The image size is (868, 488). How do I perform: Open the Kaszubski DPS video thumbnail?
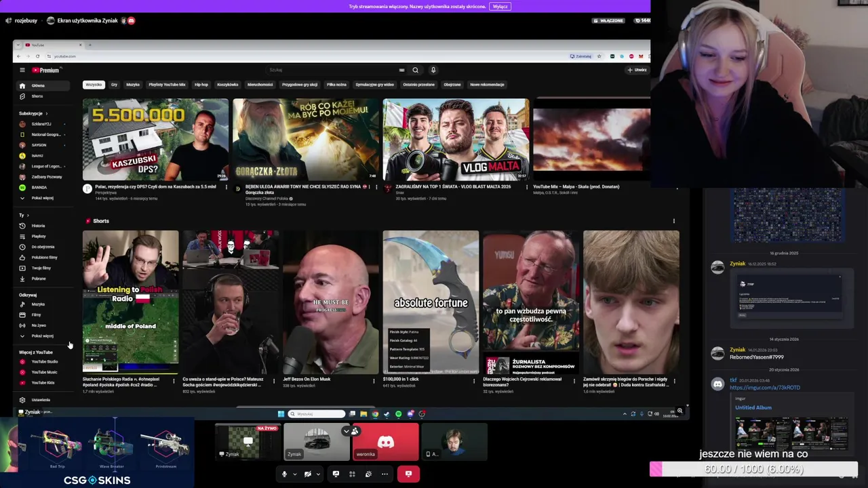coord(155,140)
